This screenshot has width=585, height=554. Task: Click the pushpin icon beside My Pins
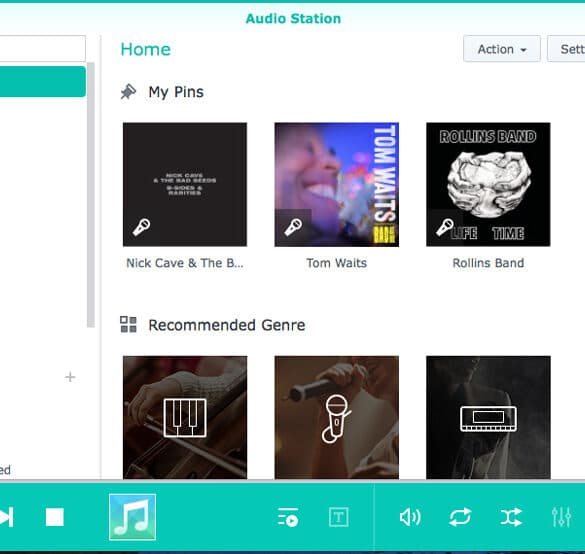[128, 92]
